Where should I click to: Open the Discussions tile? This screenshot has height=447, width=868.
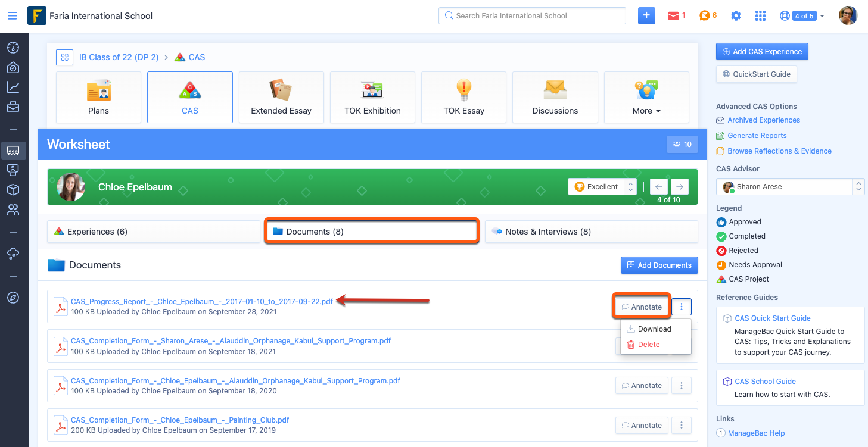pos(555,97)
